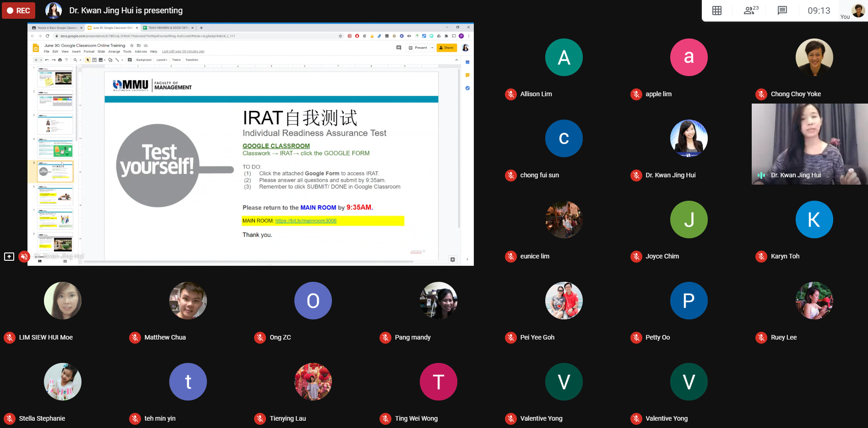The image size is (868, 428).
Task: Toggle the muted mic icon for Karyn Toh
Action: pyautogui.click(x=761, y=257)
